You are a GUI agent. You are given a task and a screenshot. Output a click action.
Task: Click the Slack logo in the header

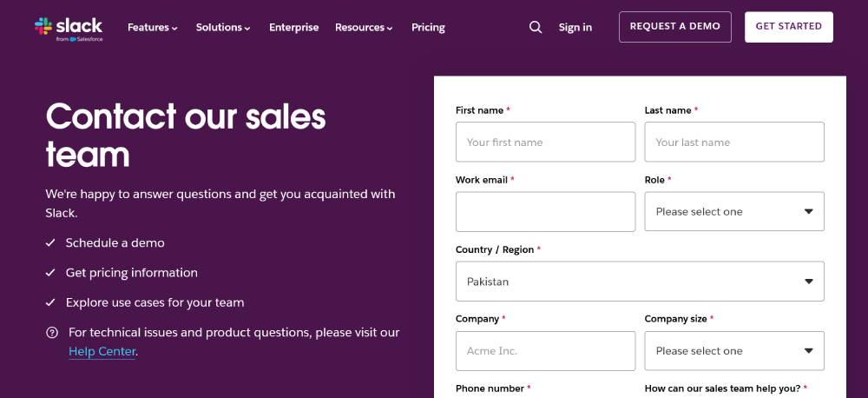pos(69,27)
